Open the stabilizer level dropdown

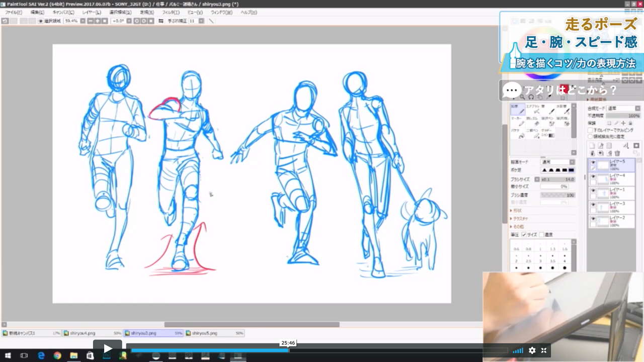pos(200,21)
